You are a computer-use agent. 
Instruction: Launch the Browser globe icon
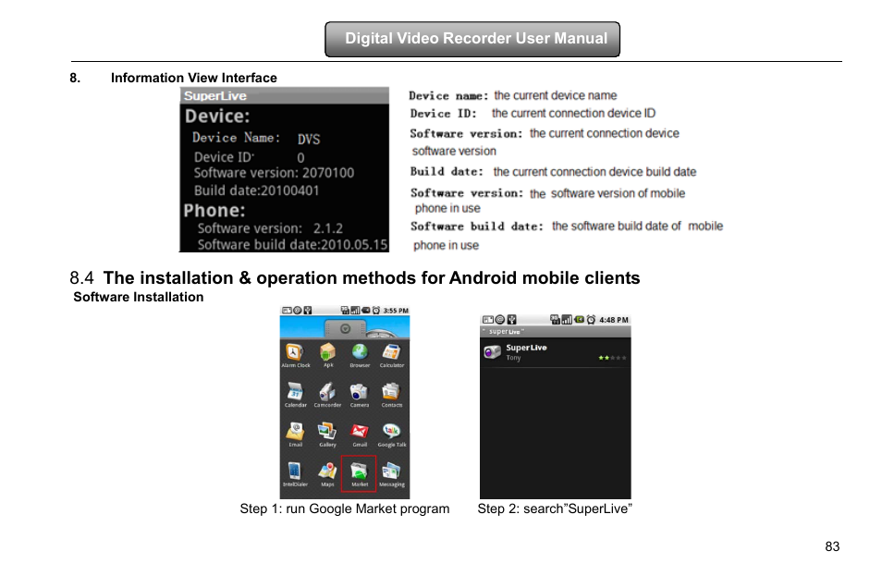pyautogui.click(x=360, y=353)
